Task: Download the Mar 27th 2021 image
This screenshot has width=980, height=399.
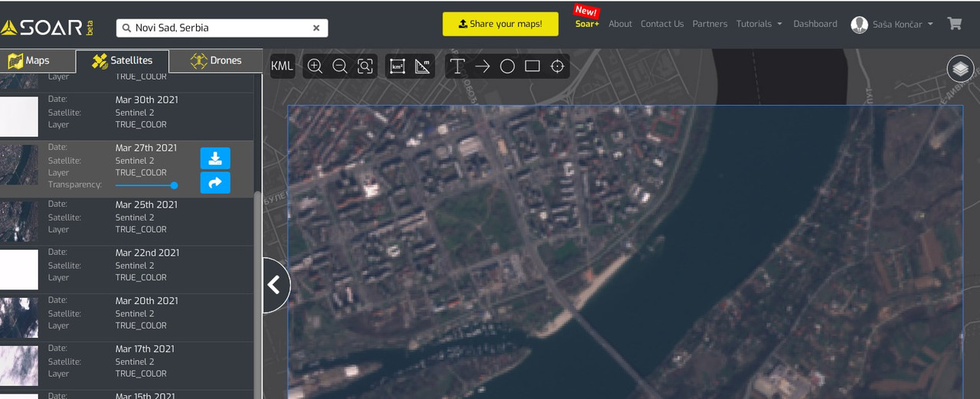Action: coord(215,158)
